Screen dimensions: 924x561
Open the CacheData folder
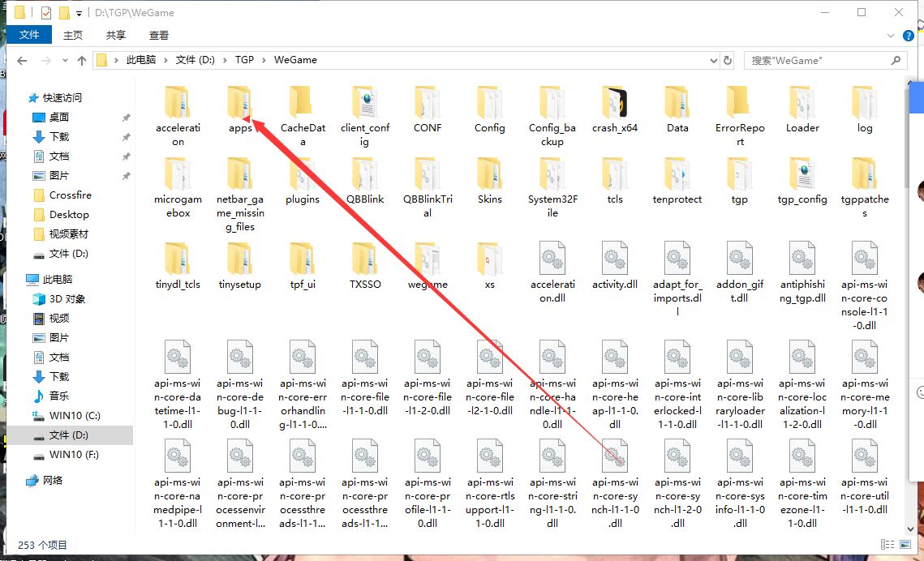click(303, 117)
